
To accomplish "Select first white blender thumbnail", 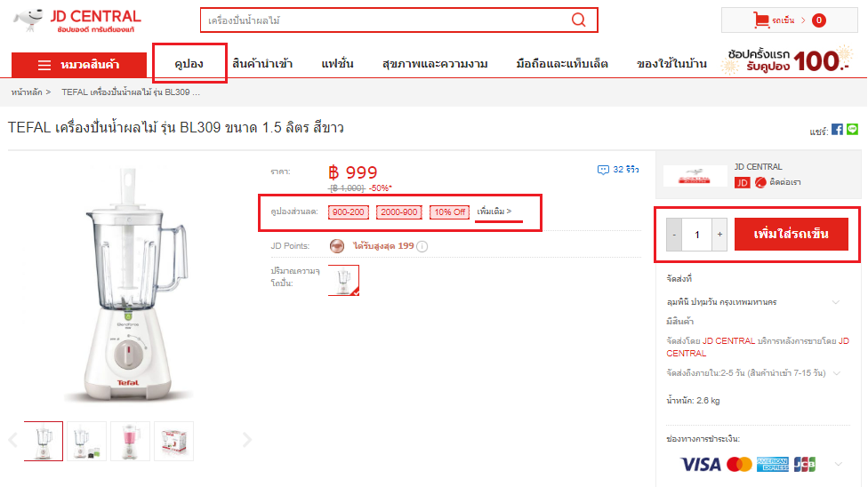I will [x=44, y=441].
